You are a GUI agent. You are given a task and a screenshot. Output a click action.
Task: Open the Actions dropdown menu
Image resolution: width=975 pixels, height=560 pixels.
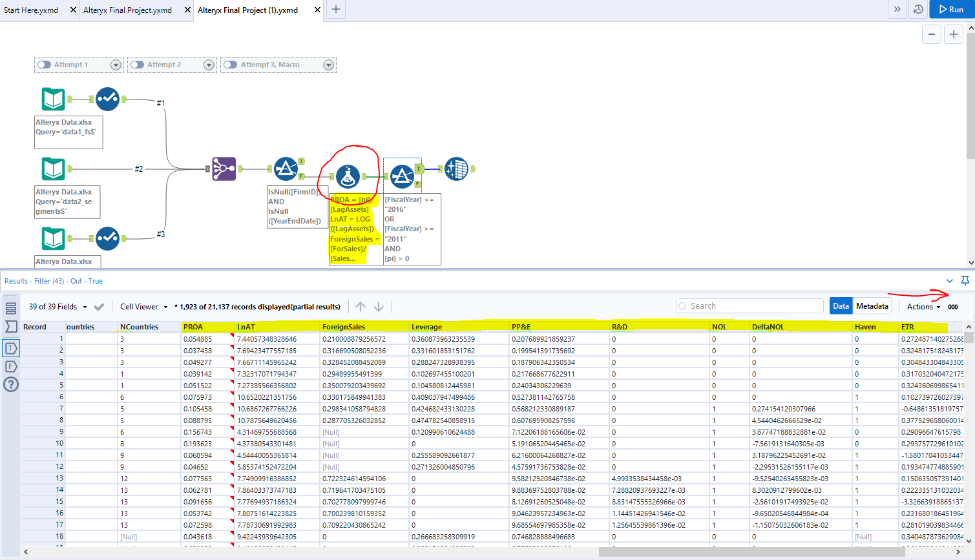923,307
